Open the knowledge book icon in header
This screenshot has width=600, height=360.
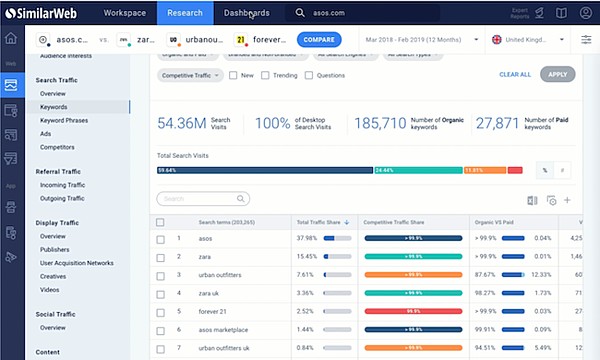click(x=561, y=13)
